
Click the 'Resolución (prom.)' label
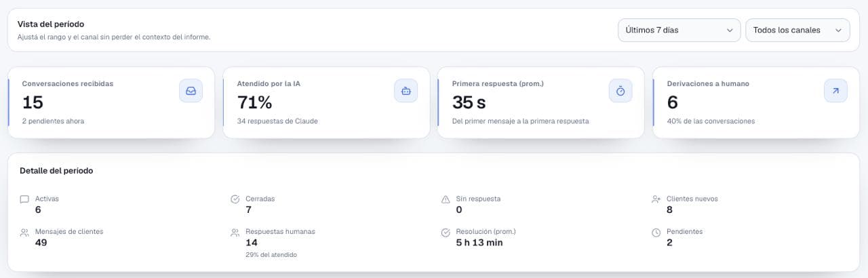[486, 231]
